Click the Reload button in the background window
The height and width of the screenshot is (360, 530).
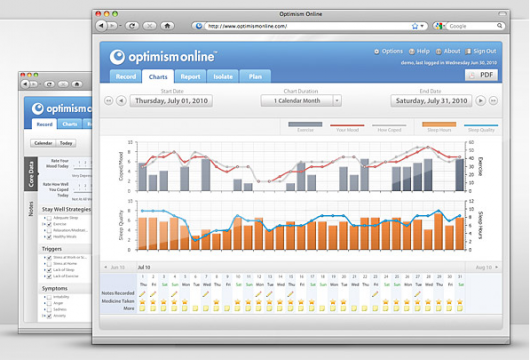[49, 84]
